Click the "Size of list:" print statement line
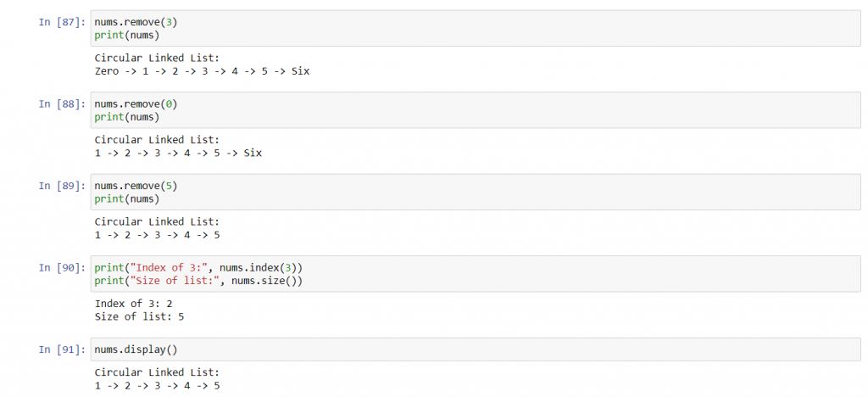 (198, 280)
